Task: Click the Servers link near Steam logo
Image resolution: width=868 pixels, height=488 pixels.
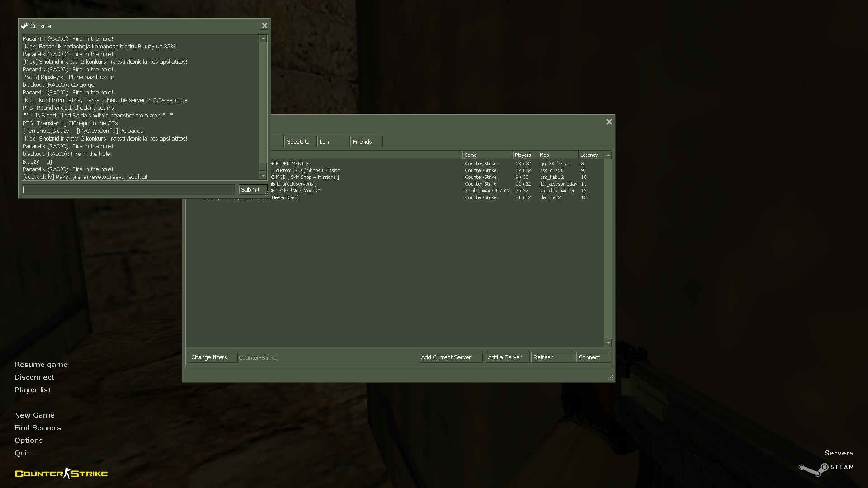Action: click(839, 453)
